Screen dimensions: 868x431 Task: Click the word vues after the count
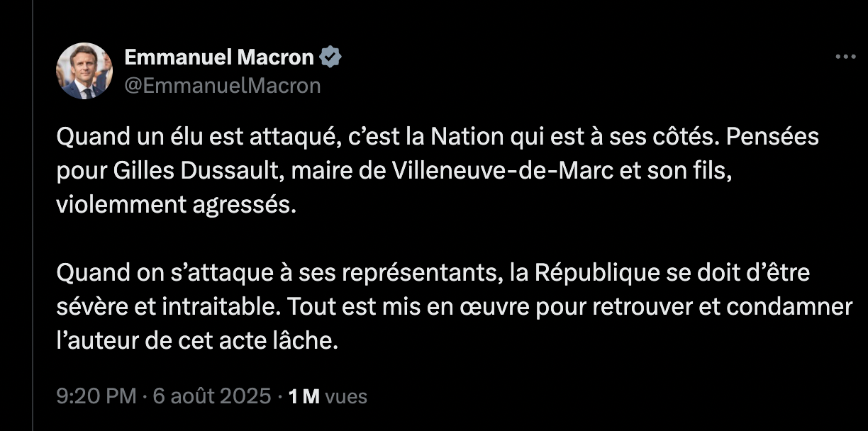tap(346, 397)
